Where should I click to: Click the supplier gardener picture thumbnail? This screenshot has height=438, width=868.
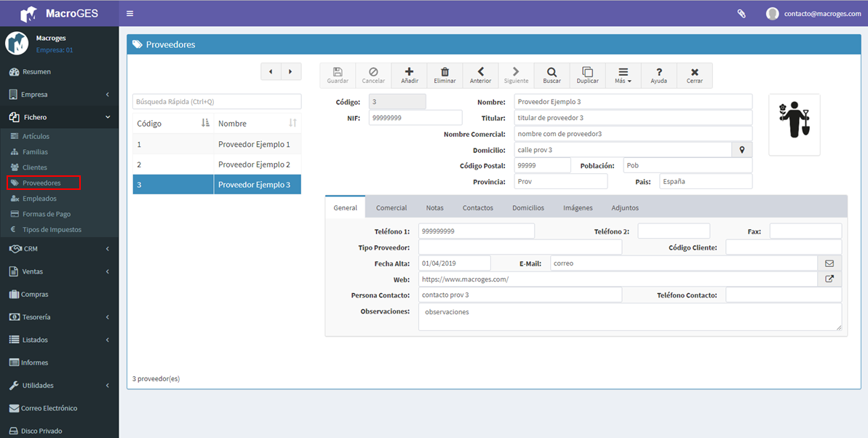[794, 124]
